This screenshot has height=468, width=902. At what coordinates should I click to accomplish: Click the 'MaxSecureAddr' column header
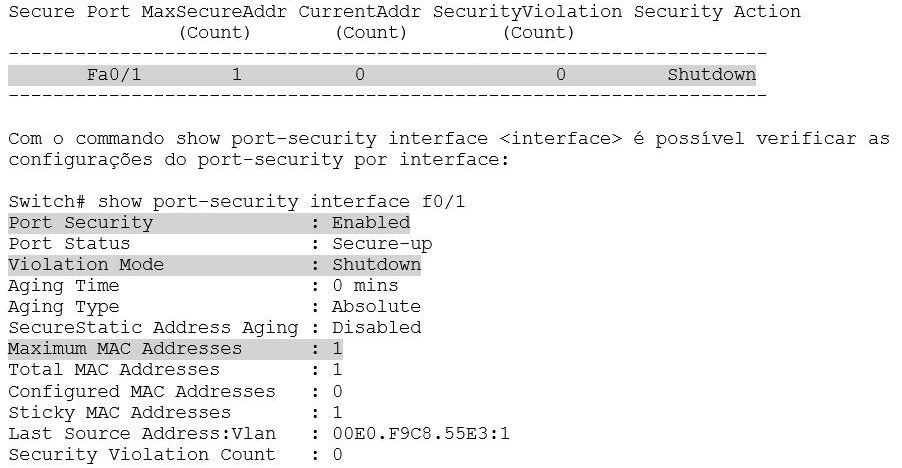point(214,12)
